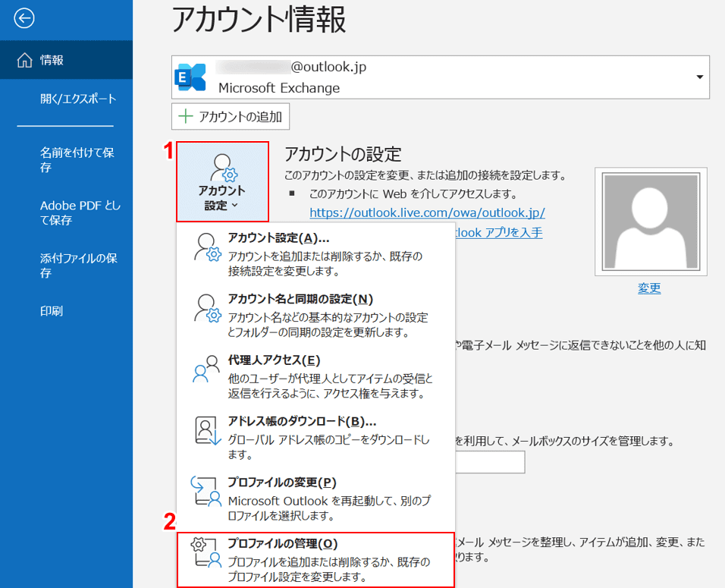Click the プロファイルの変更 icon
This screenshot has width=725, height=588.
coord(206,492)
